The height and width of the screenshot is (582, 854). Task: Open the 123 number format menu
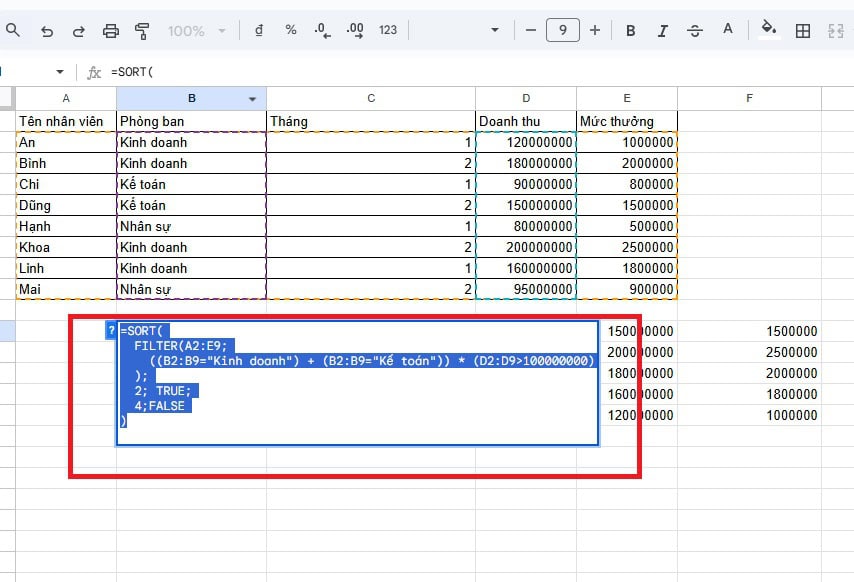388,31
